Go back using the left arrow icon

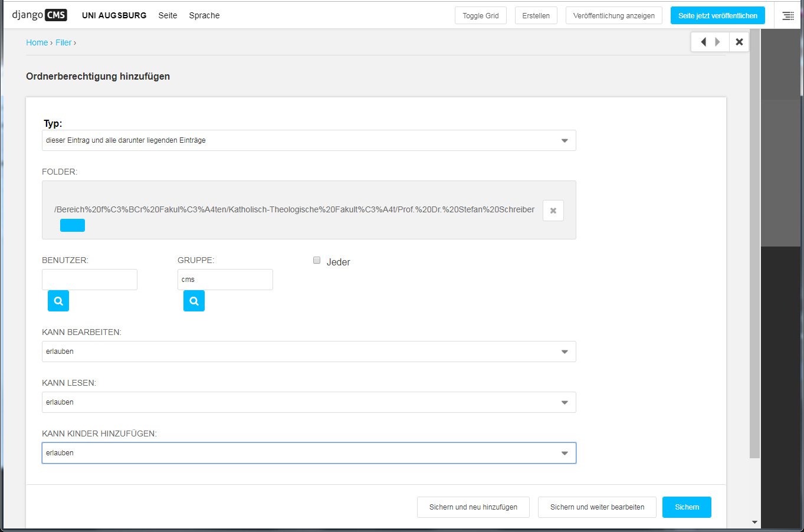click(703, 42)
